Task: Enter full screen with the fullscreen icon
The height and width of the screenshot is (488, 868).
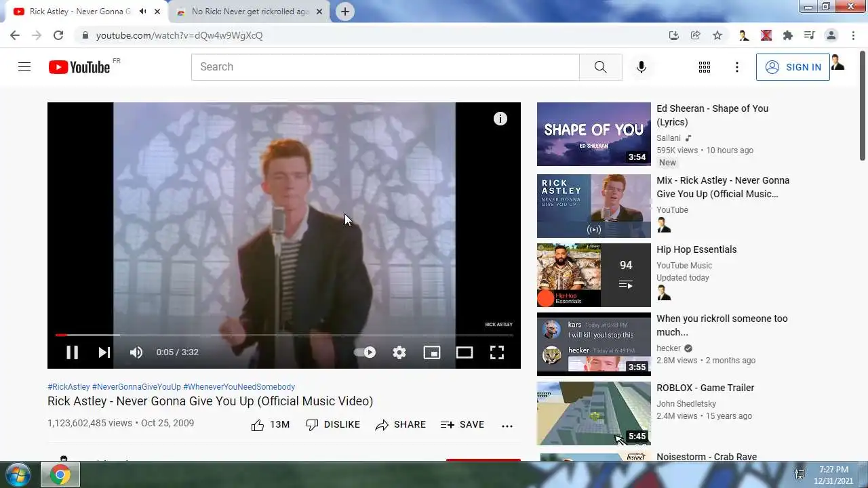Action: pyautogui.click(x=497, y=352)
